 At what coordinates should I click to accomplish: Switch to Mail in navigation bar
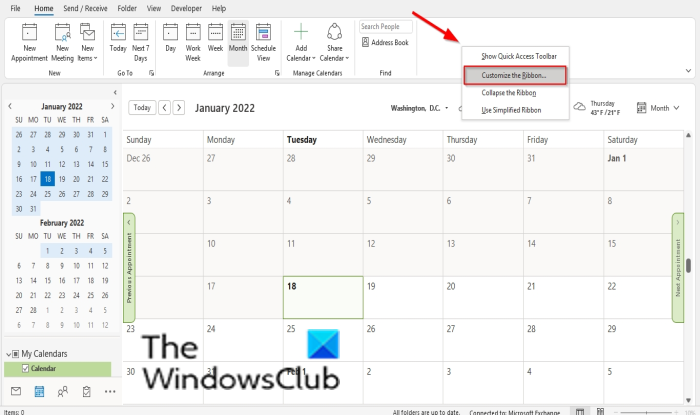[16, 391]
